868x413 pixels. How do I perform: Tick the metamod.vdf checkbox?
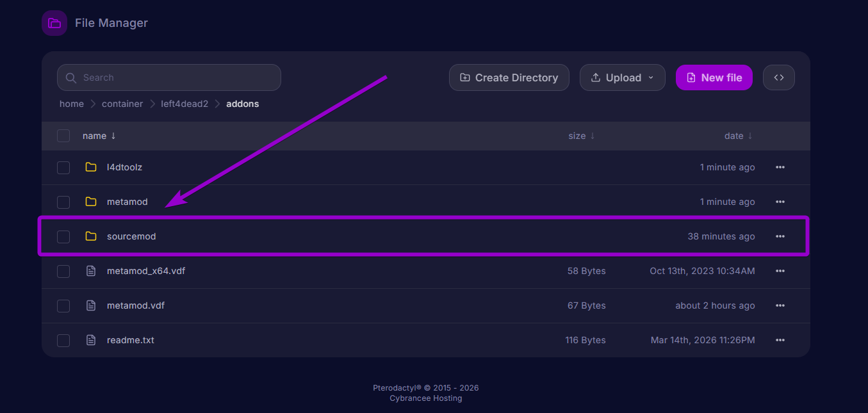pyautogui.click(x=63, y=305)
